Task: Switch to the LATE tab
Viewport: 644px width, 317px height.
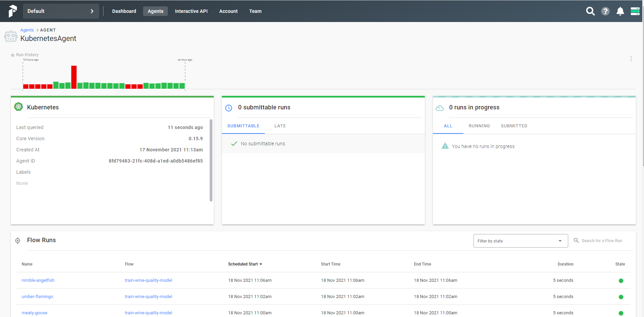Action: [280, 126]
